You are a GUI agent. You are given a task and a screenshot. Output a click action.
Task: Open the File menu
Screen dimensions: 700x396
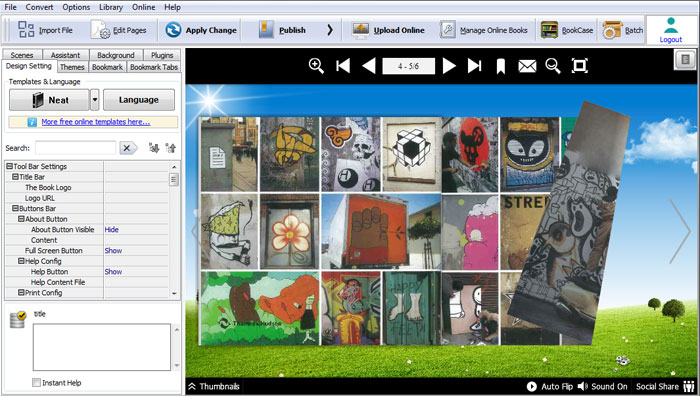pos(10,7)
